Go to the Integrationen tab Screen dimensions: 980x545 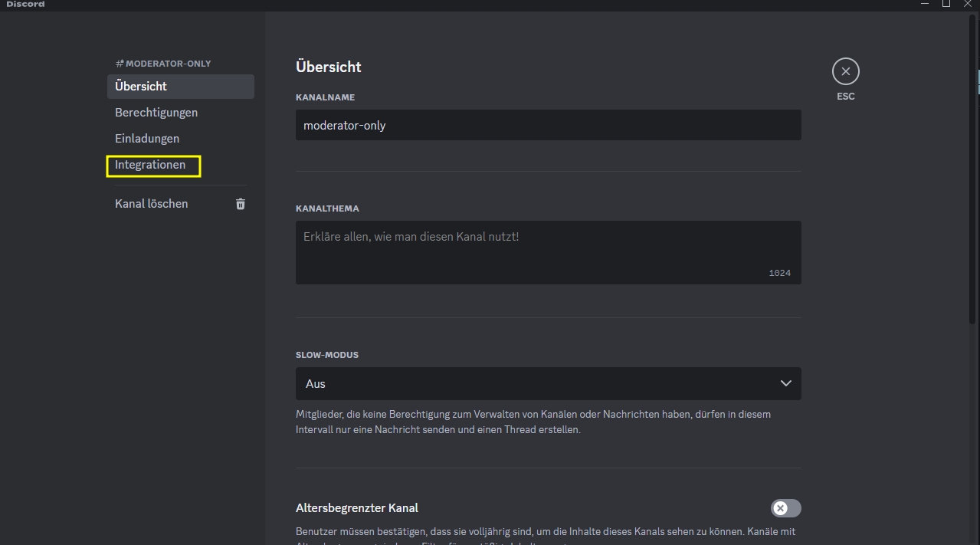(150, 165)
